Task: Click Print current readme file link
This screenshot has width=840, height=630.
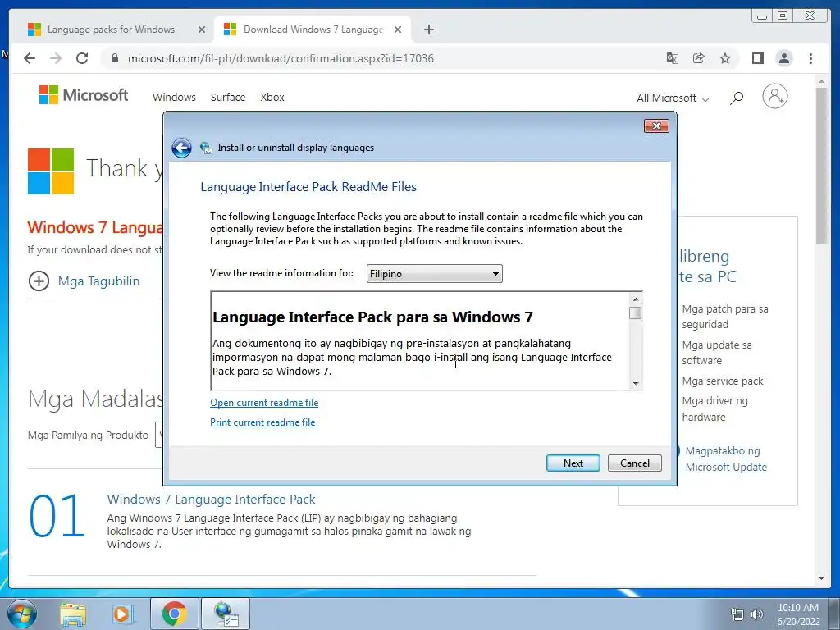Action: [262, 422]
